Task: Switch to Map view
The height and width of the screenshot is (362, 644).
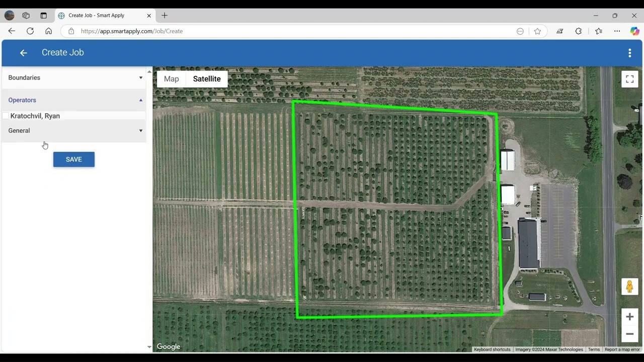Action: tap(172, 79)
